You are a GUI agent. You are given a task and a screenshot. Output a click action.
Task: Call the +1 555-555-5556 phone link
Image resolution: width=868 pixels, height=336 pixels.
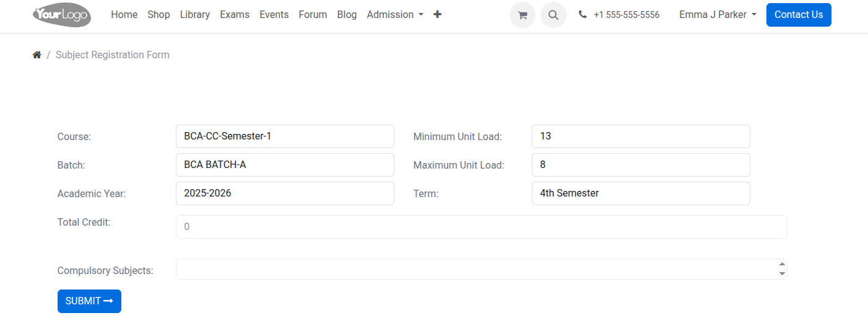pyautogui.click(x=627, y=15)
